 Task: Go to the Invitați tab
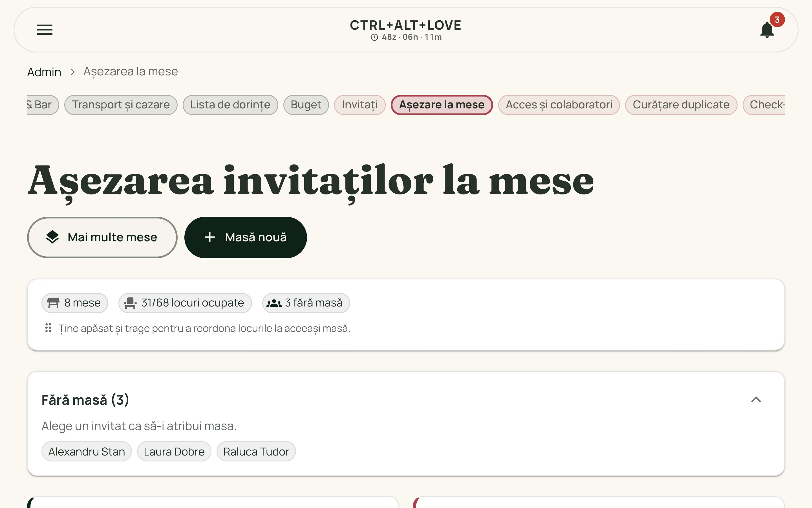point(360,105)
